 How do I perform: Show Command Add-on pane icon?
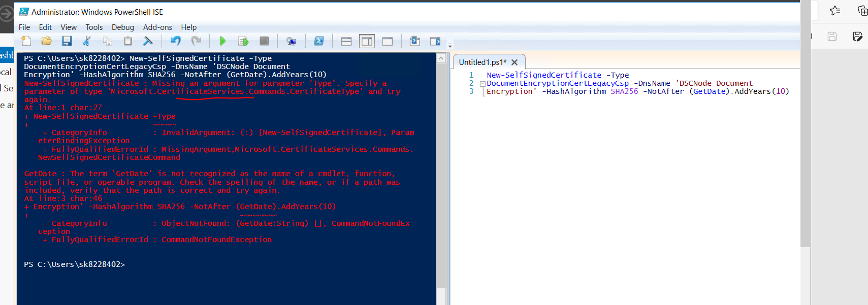click(x=435, y=41)
